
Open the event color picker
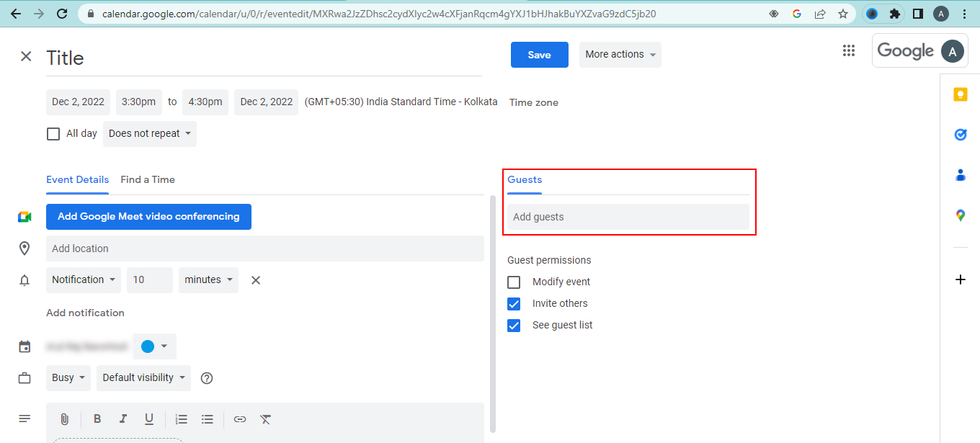tap(154, 346)
